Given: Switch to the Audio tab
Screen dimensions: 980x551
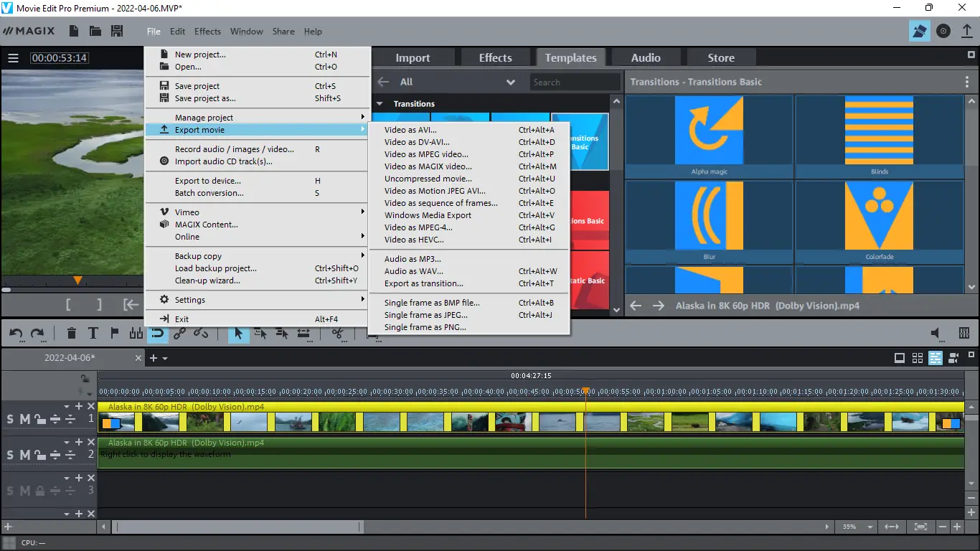Looking at the screenshot, I should [x=645, y=57].
